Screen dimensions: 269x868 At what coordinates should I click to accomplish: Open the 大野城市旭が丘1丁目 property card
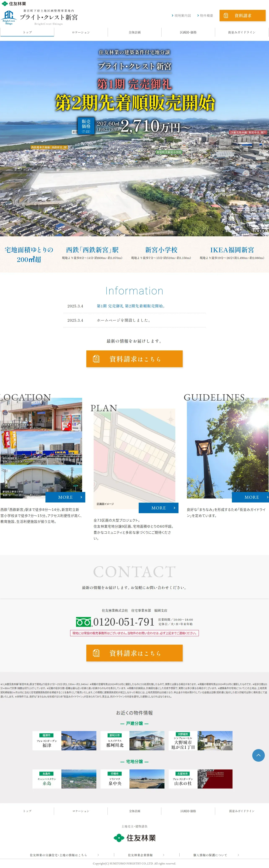click(200, 741)
